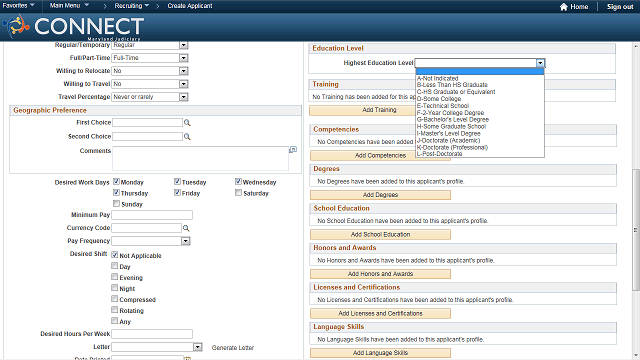Collapse the Highest Education Level dropdown arrow

[540, 63]
